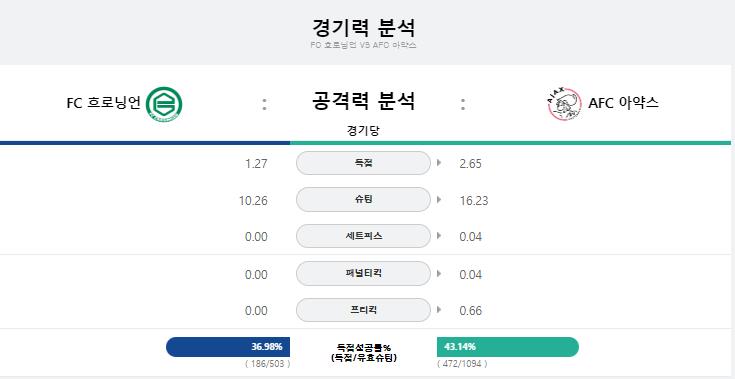Select the 득점 stat button

363,163
